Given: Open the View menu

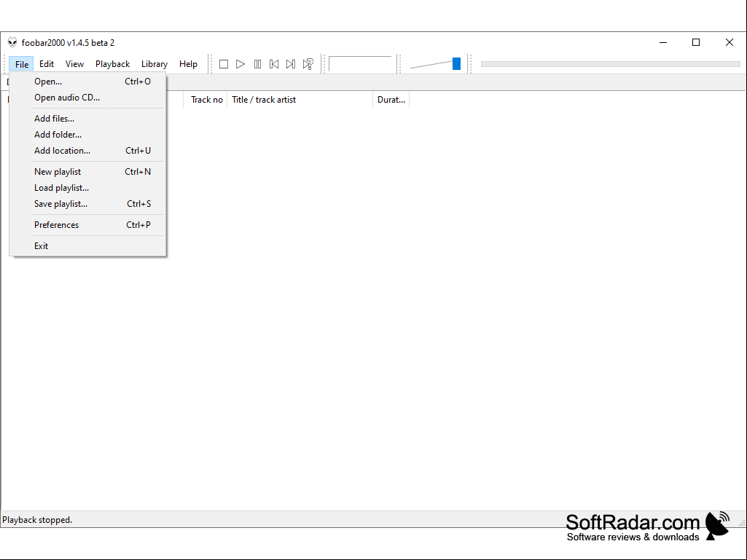Looking at the screenshot, I should tap(74, 64).
